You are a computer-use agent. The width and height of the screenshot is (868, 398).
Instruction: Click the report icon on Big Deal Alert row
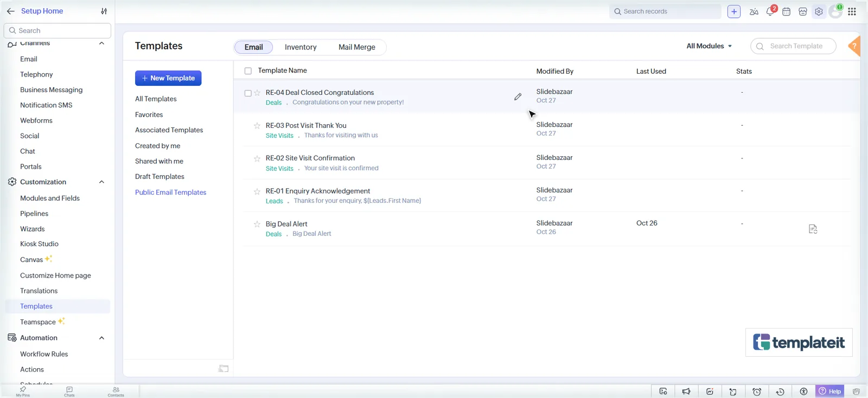813,229
